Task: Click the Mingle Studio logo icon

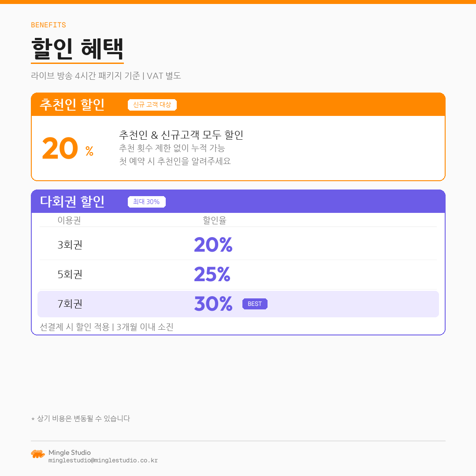Action: 38,454
